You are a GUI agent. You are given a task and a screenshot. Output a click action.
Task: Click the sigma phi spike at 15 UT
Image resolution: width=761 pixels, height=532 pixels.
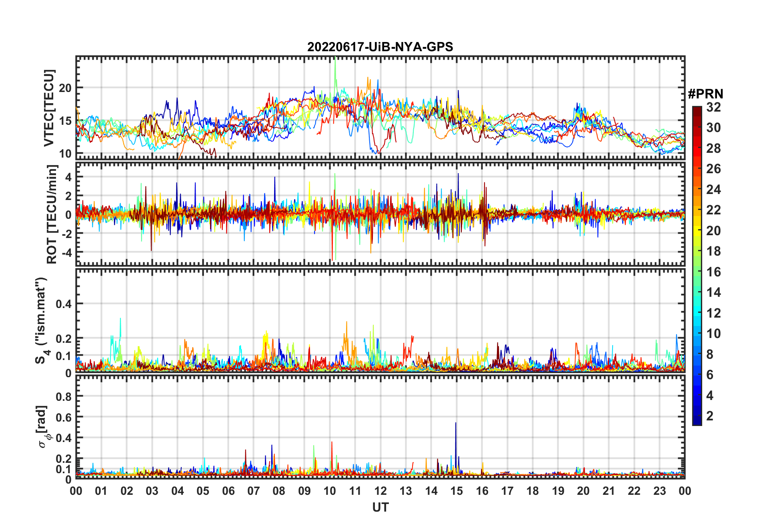(456, 425)
